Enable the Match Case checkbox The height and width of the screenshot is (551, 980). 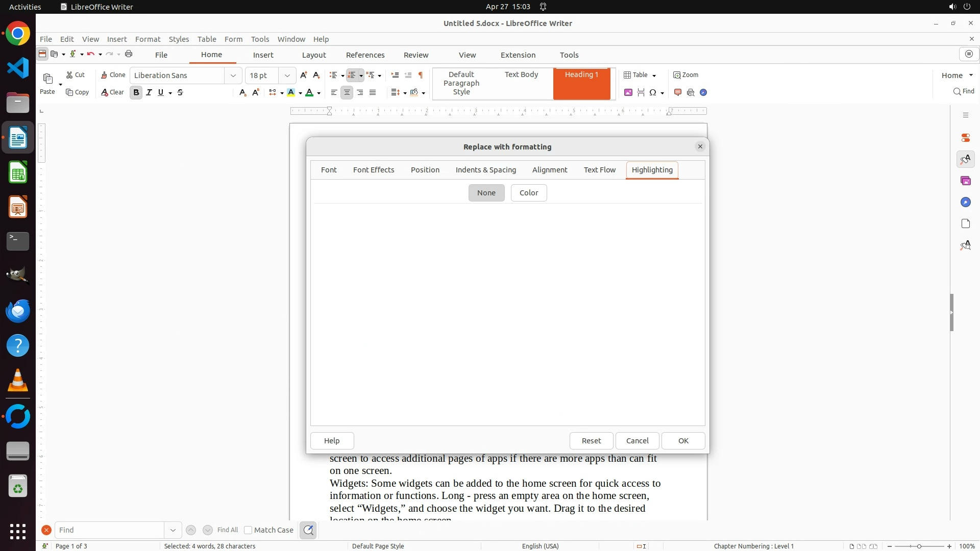248,530
